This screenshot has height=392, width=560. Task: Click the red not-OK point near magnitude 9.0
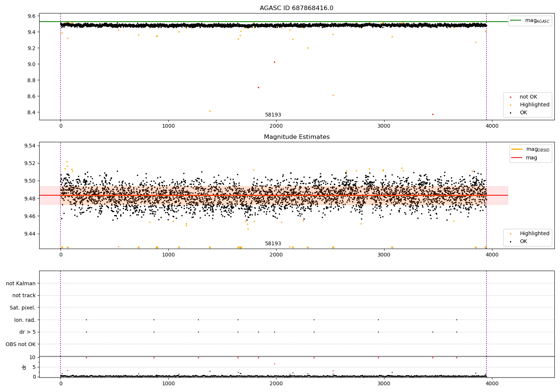274,62
